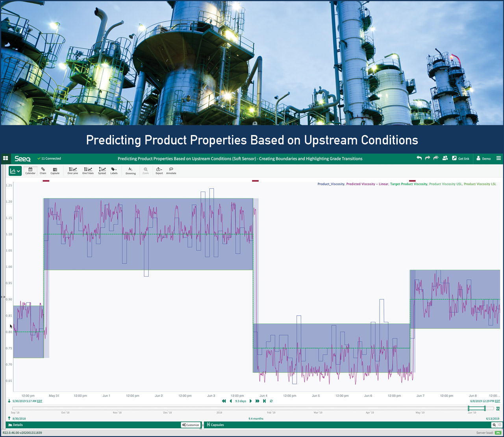Select the Calendar time range tool
Image resolution: width=504 pixels, height=437 pixels.
tap(30, 171)
